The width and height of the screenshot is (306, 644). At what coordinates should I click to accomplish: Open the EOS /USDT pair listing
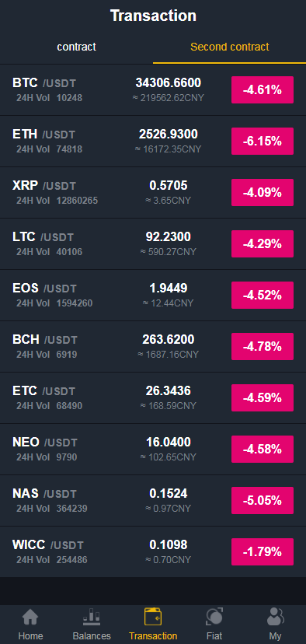coord(153,296)
